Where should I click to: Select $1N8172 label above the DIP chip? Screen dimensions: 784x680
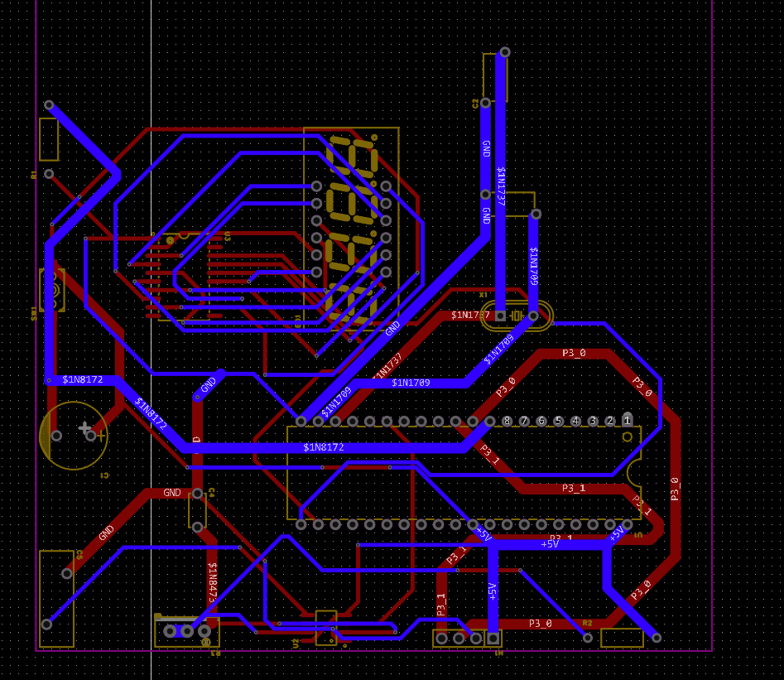[x=324, y=447]
